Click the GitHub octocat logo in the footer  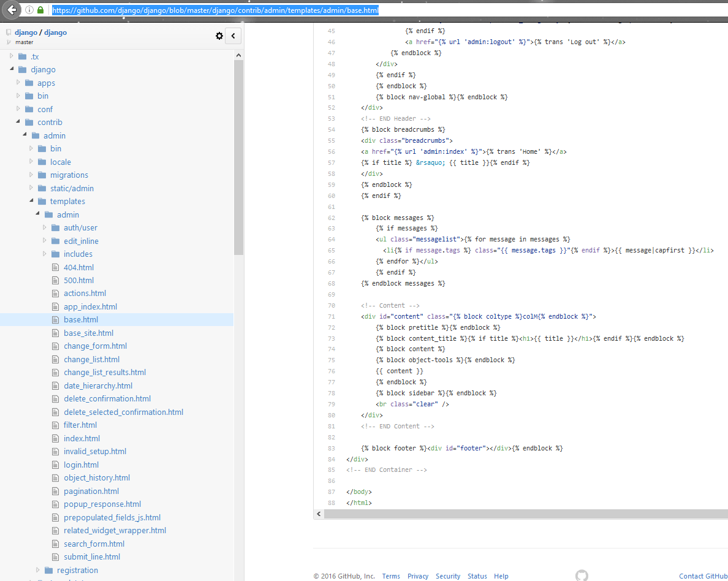(581, 575)
